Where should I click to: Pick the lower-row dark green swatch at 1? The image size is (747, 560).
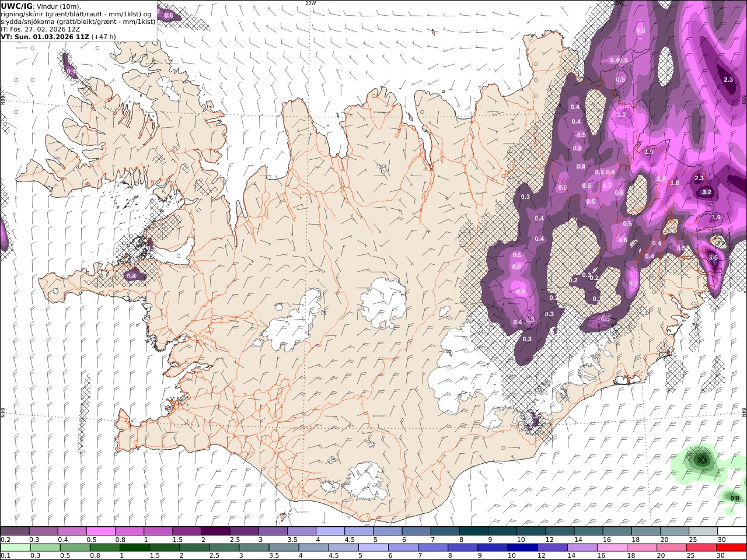[x=134, y=548]
